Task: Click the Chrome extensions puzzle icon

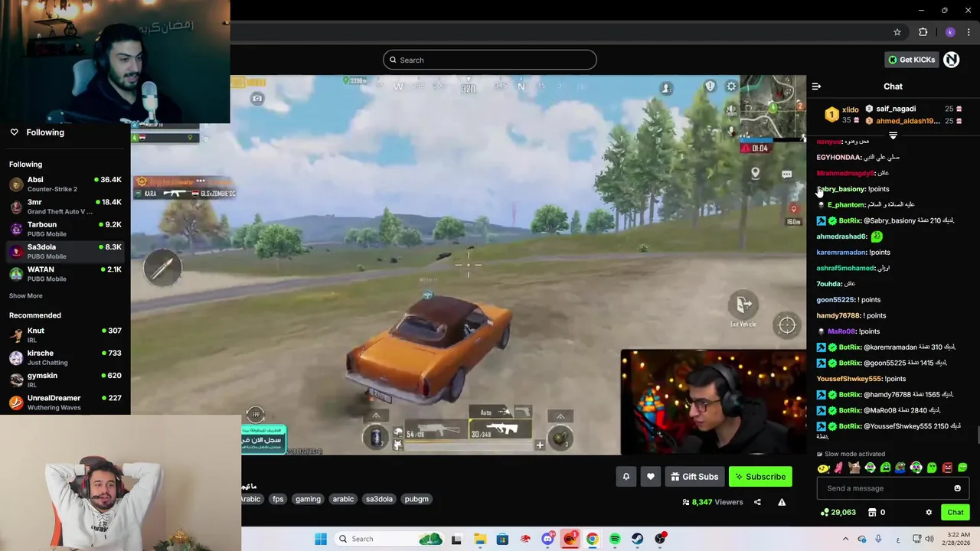Action: point(923,32)
